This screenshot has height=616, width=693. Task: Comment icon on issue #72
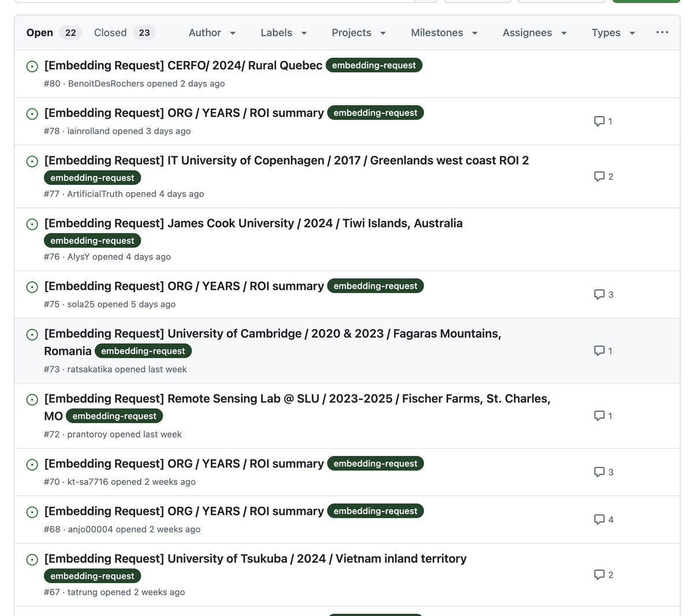pyautogui.click(x=599, y=416)
